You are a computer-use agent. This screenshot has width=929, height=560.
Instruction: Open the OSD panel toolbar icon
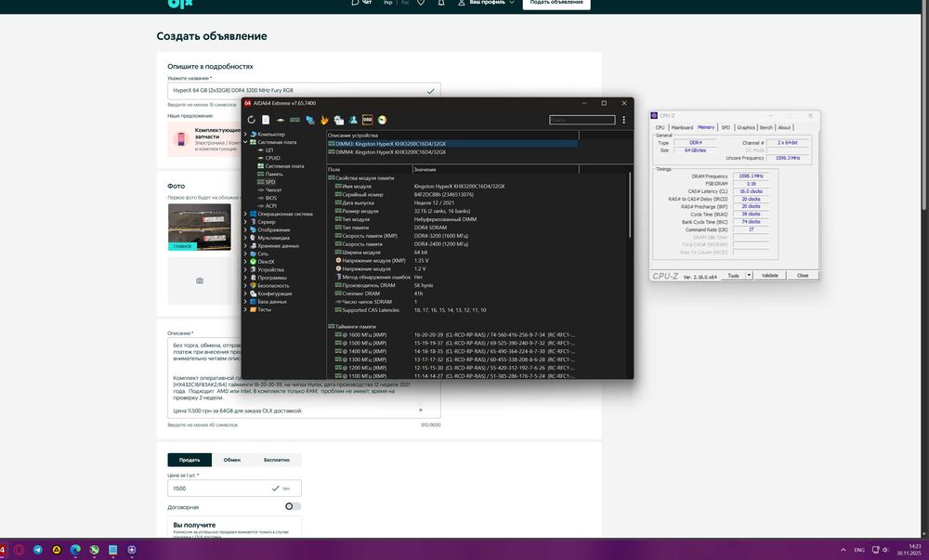pyautogui.click(x=368, y=120)
